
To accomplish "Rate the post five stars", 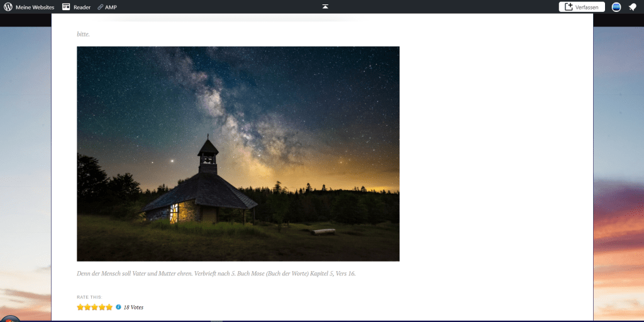I will coord(109,308).
